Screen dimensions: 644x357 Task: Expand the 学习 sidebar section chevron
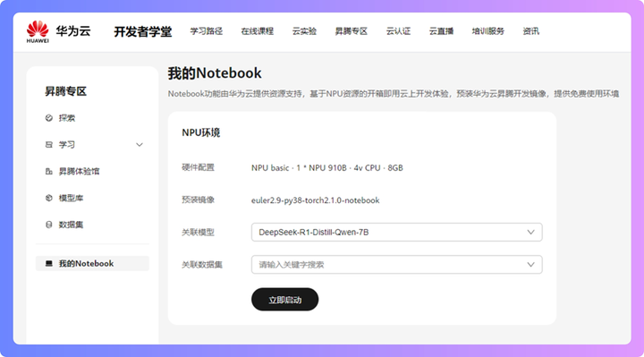click(140, 145)
